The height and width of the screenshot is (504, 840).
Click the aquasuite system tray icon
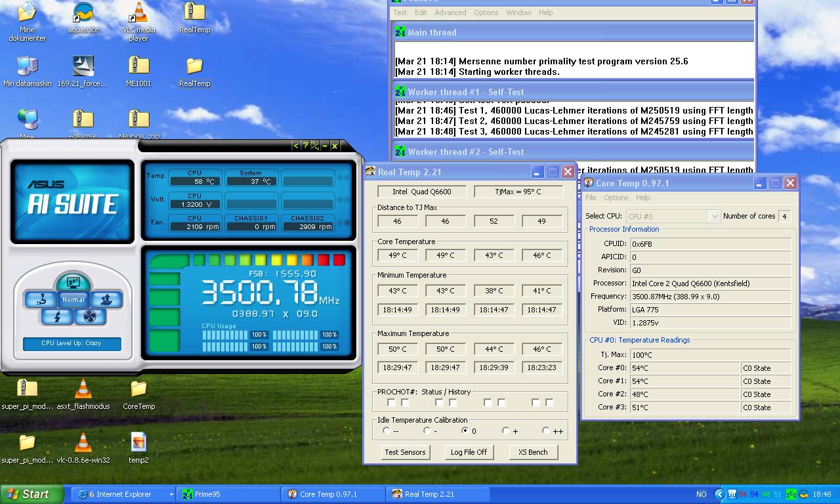coord(803,494)
